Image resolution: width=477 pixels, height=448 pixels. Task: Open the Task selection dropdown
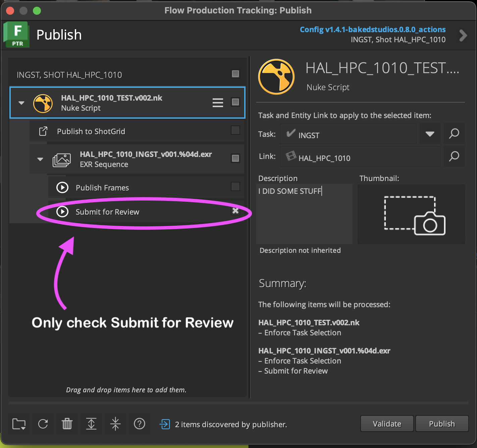point(430,134)
